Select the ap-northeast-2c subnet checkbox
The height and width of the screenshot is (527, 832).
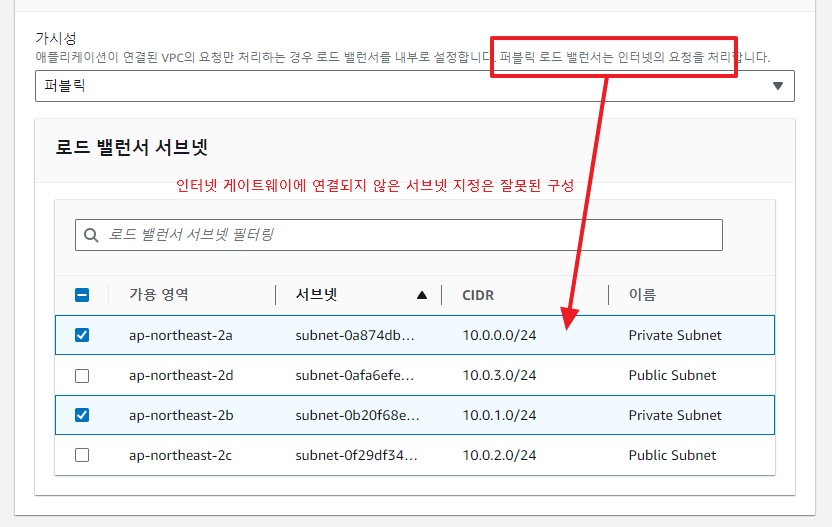[x=82, y=455]
